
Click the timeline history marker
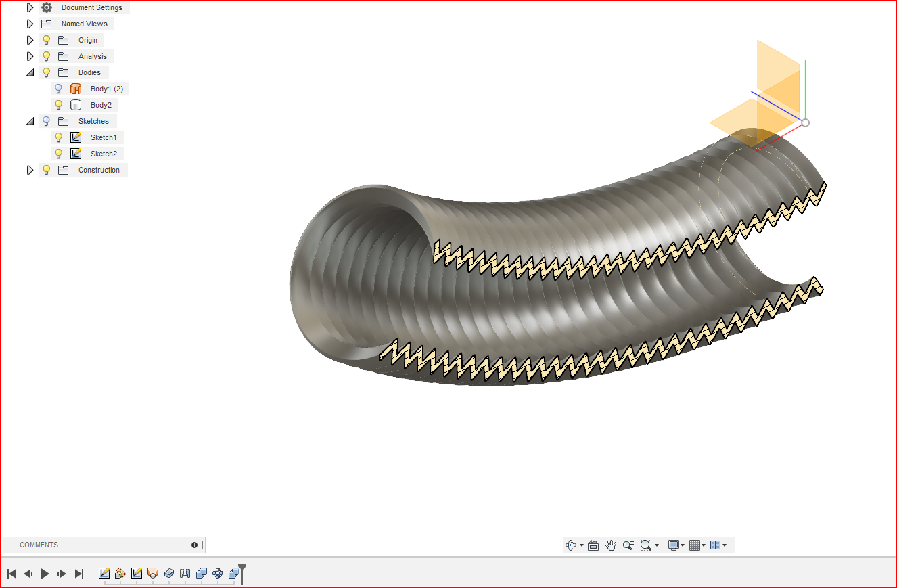[x=242, y=572]
